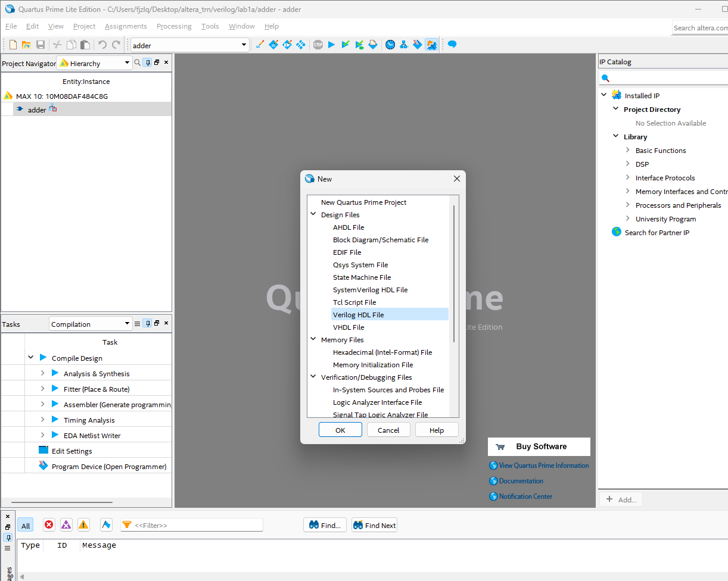Open the Chip Planner hierarchy icon

coord(404,45)
